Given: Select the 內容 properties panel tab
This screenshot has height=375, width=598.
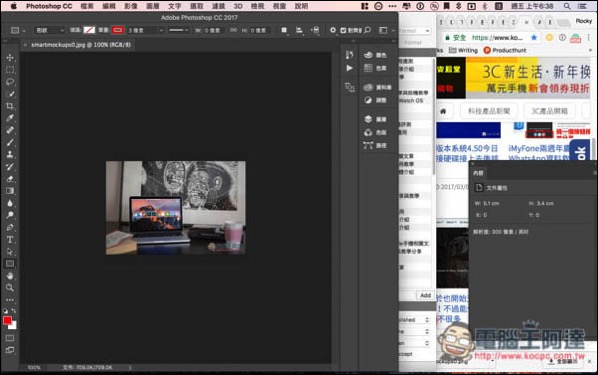Looking at the screenshot, I should pos(478,173).
